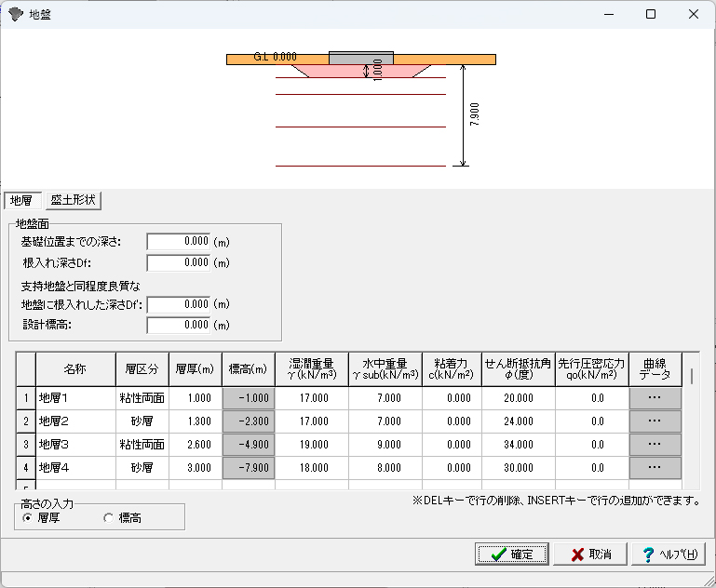Minimize the 地盤 window
The height and width of the screenshot is (588, 716).
point(609,14)
